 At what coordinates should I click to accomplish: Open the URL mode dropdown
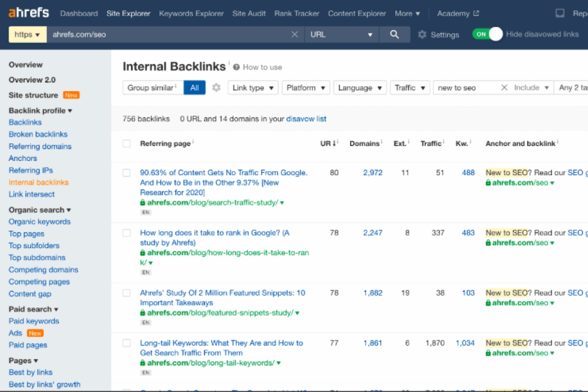341,34
